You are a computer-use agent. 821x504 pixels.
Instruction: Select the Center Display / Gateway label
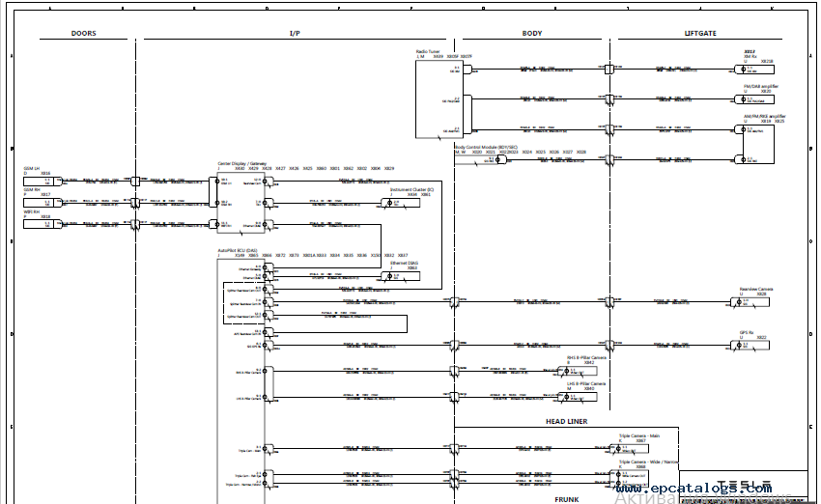(241, 164)
